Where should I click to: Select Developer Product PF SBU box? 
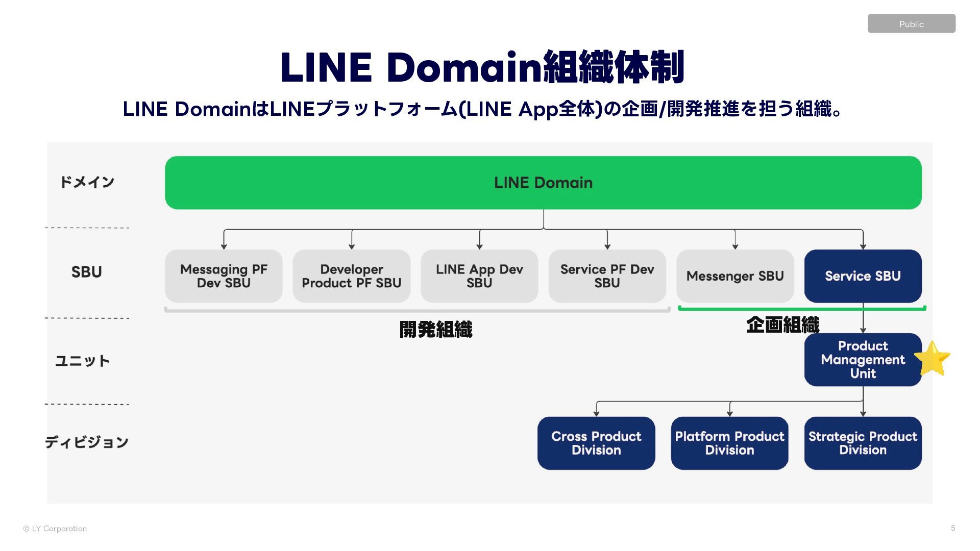pos(351,276)
